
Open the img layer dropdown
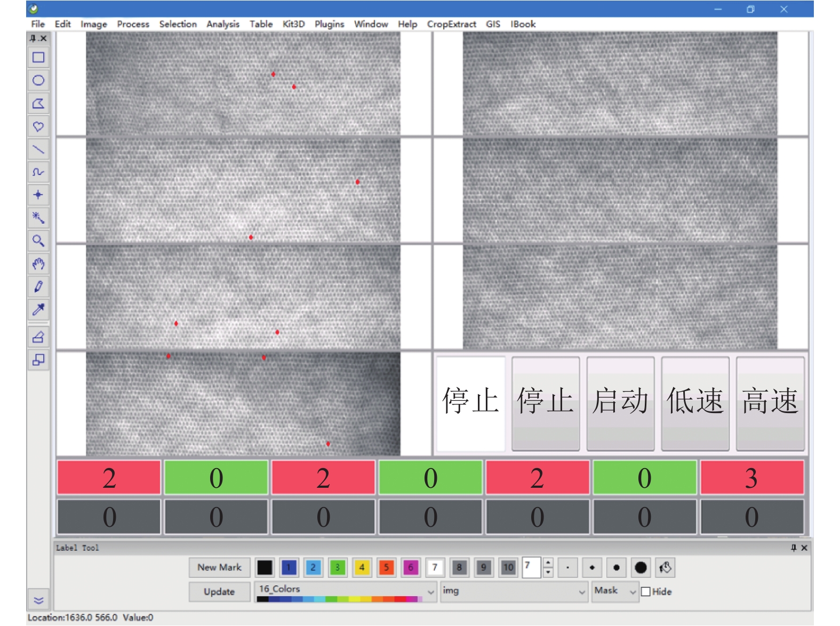point(514,591)
